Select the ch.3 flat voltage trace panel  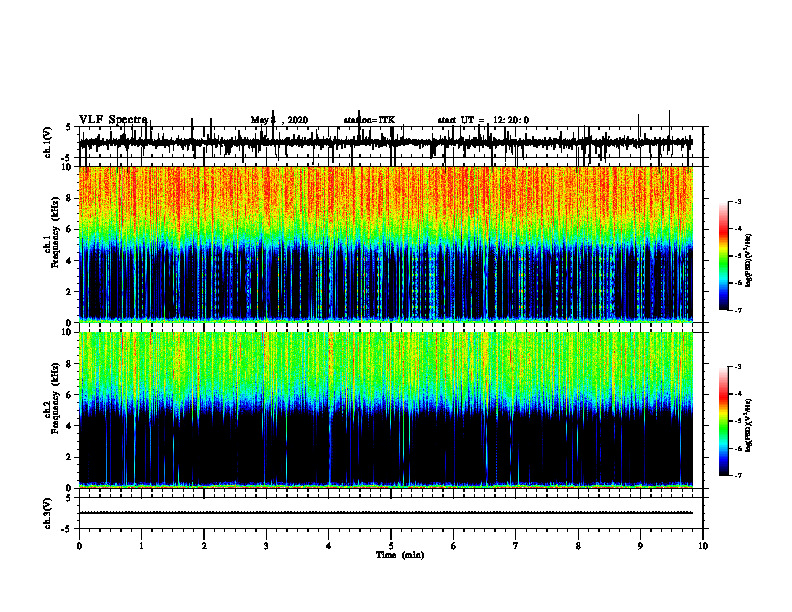[x=390, y=513]
